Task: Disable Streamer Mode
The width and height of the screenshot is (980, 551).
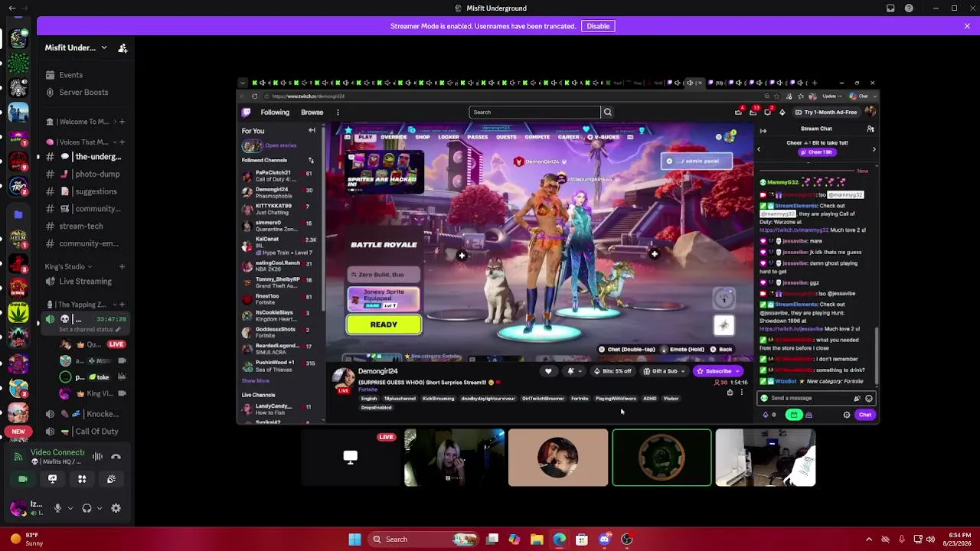Action: tap(598, 26)
